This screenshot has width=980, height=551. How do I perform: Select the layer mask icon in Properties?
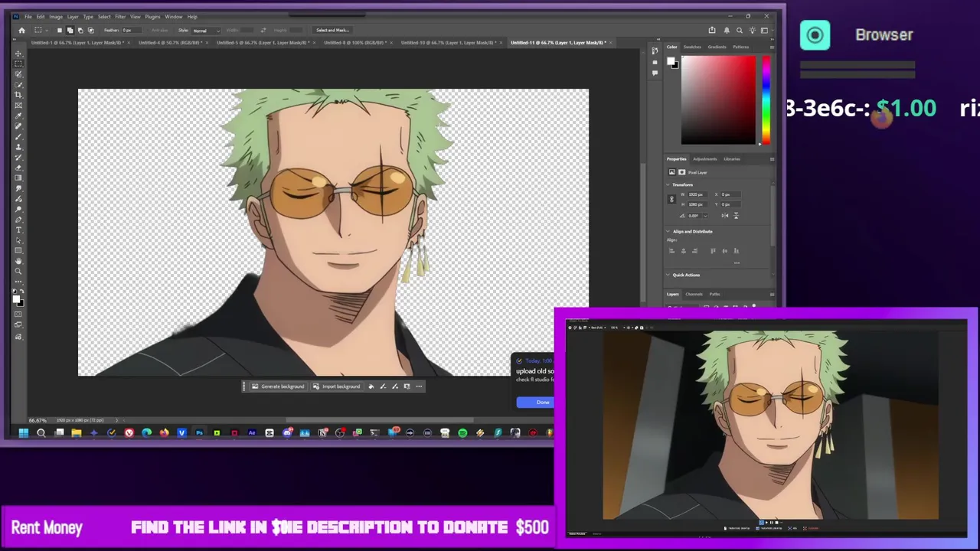click(x=682, y=172)
